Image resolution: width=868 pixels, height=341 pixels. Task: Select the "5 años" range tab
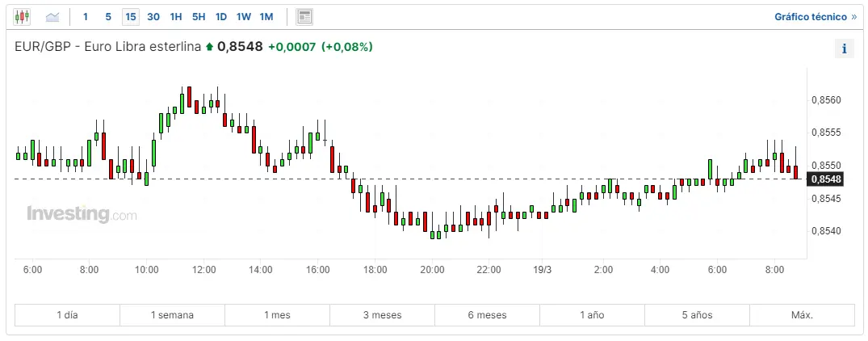click(698, 315)
